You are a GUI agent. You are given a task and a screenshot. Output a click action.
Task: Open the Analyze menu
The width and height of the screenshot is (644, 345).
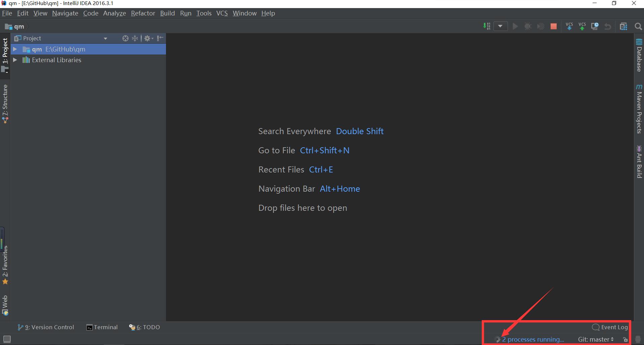pos(115,13)
